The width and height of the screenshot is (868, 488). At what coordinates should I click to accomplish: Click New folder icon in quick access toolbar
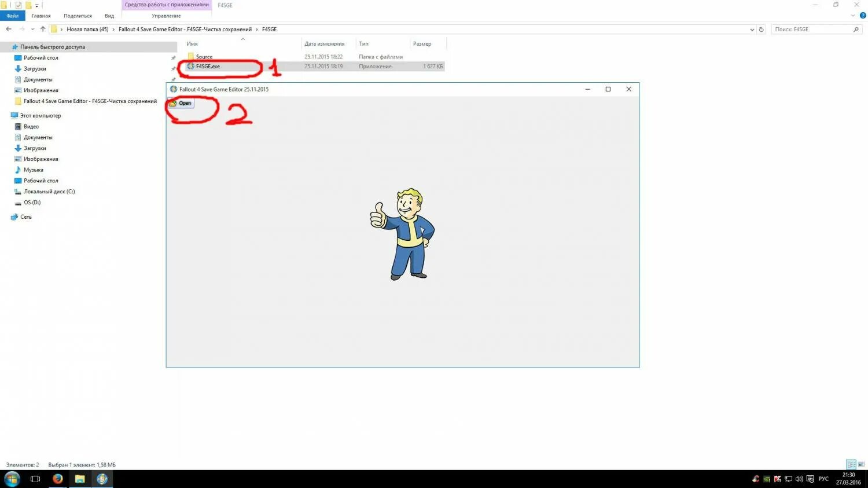click(28, 5)
